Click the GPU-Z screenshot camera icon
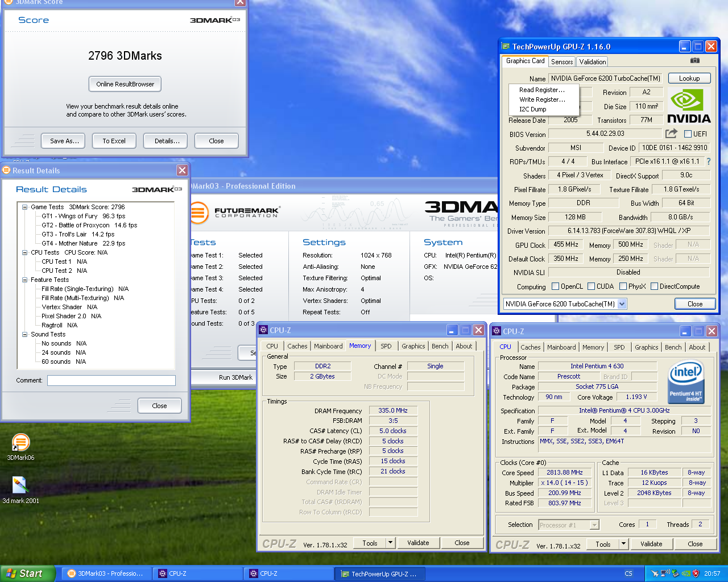728x582 pixels. (695, 60)
